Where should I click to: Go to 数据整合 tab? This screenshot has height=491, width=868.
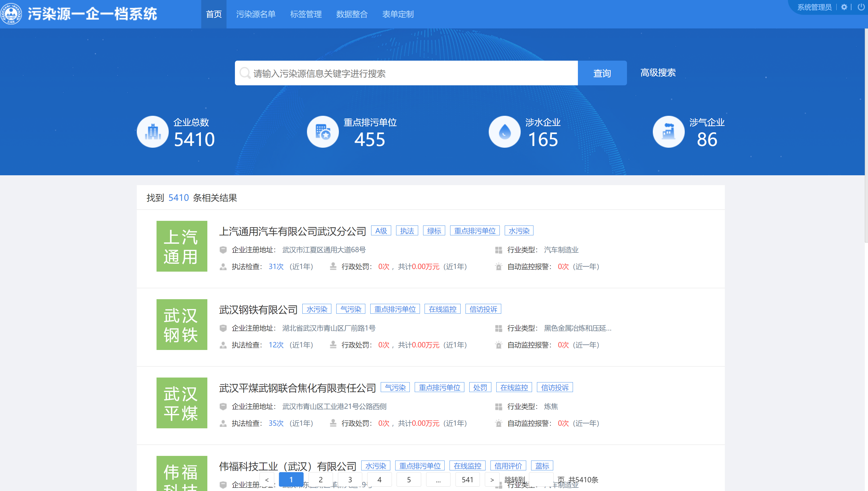(x=352, y=14)
